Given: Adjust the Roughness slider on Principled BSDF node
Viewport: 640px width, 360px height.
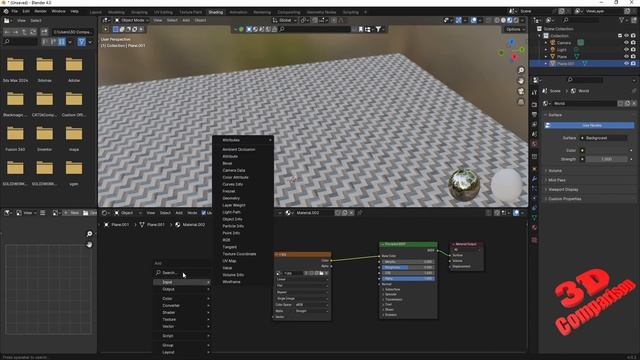Looking at the screenshot, I should [408, 267].
